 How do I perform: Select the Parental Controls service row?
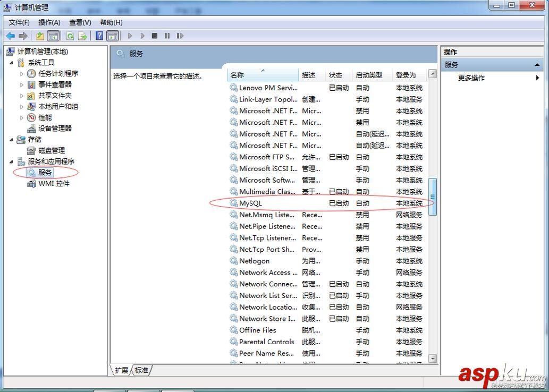click(327, 342)
